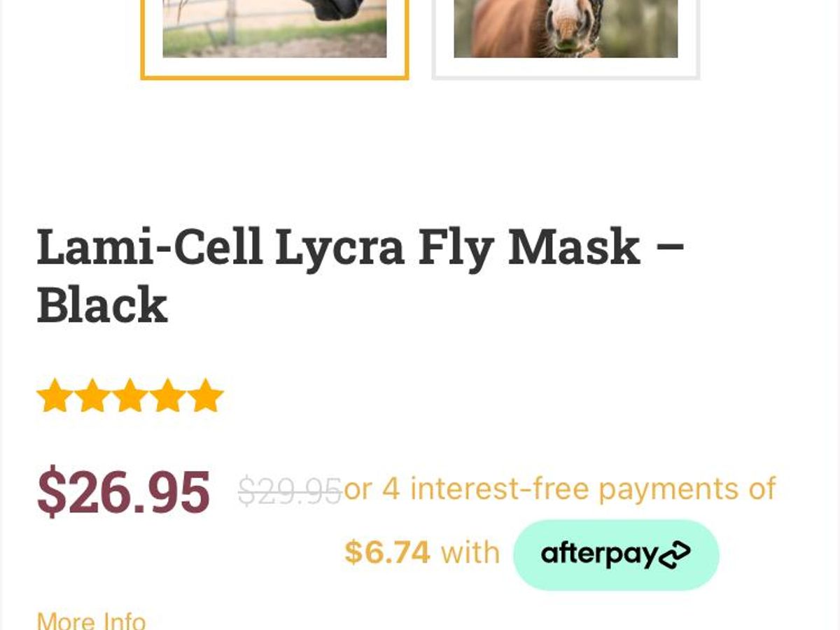Click the fifth gold rating star

point(206,396)
